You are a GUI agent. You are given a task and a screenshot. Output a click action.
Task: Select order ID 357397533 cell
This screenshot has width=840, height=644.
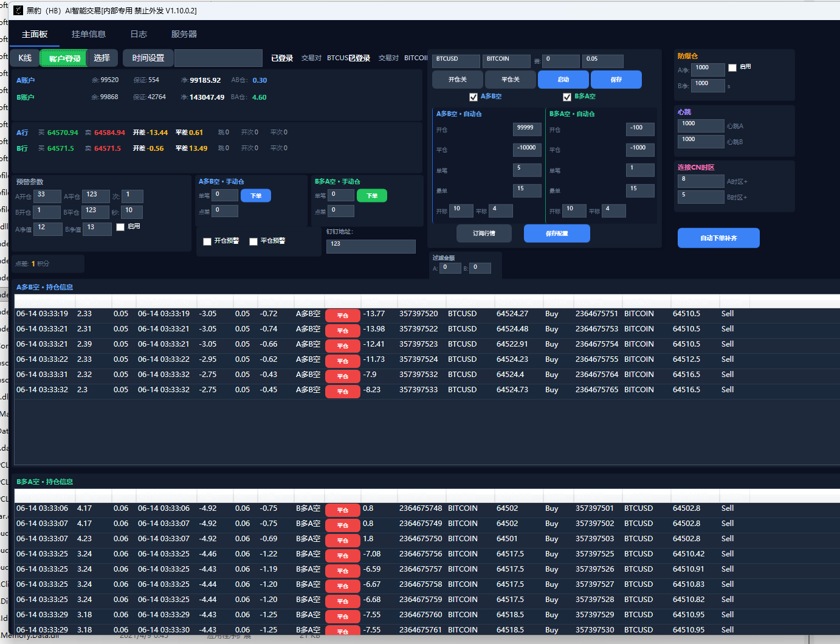419,390
